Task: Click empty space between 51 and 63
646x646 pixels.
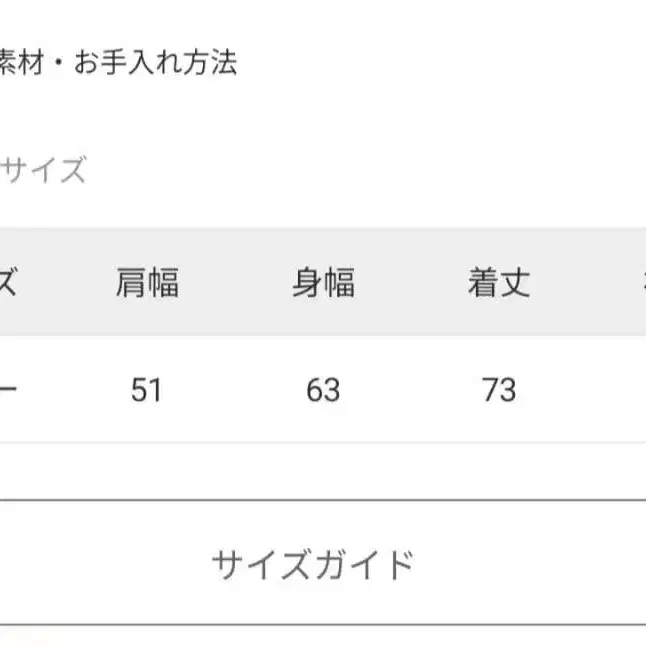Action: (235, 389)
